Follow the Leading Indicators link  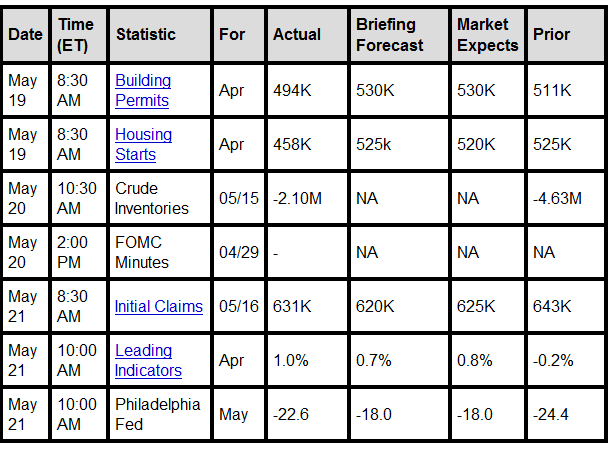click(x=148, y=360)
